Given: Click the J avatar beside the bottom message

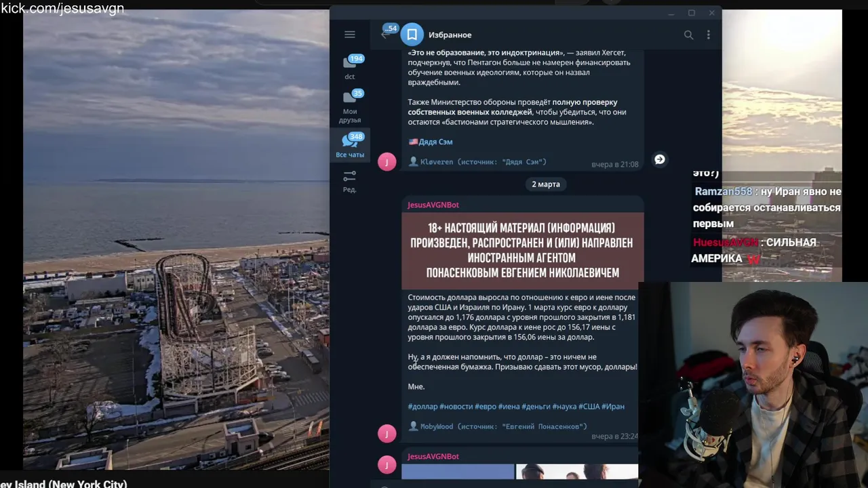Looking at the screenshot, I should pyautogui.click(x=387, y=465).
